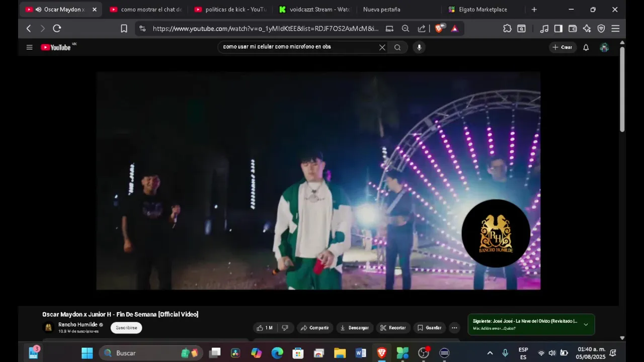Open YouTube account avatar menu
644x362 pixels.
[x=604, y=47]
